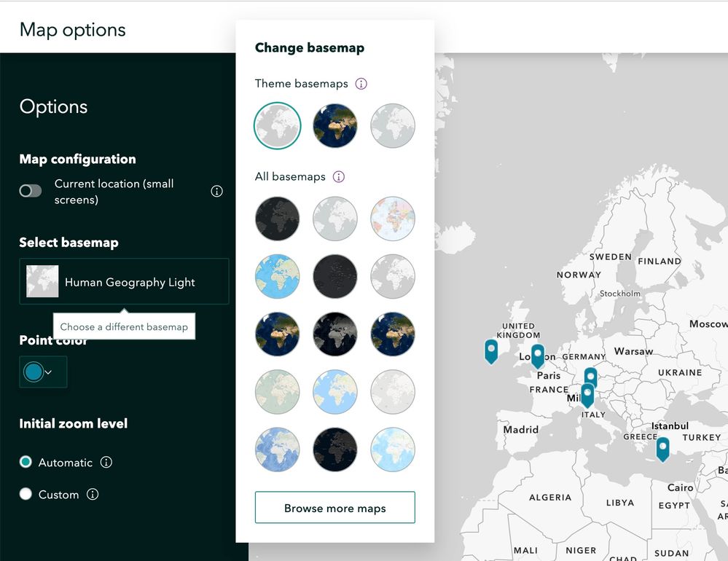Screen dimensions: 728x561
Task: Open the Point color dropdown
Action: [43, 372]
